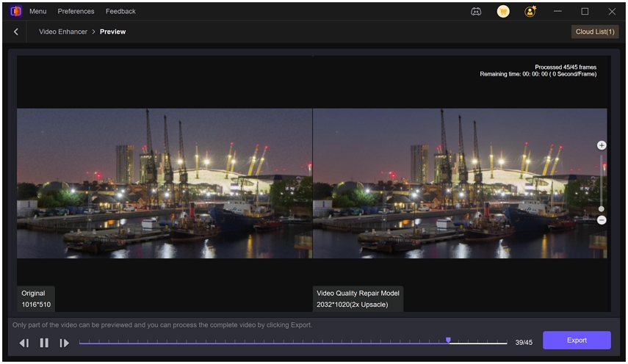The height and width of the screenshot is (364, 628).
Task: Click the app logo icon
Action: click(15, 11)
